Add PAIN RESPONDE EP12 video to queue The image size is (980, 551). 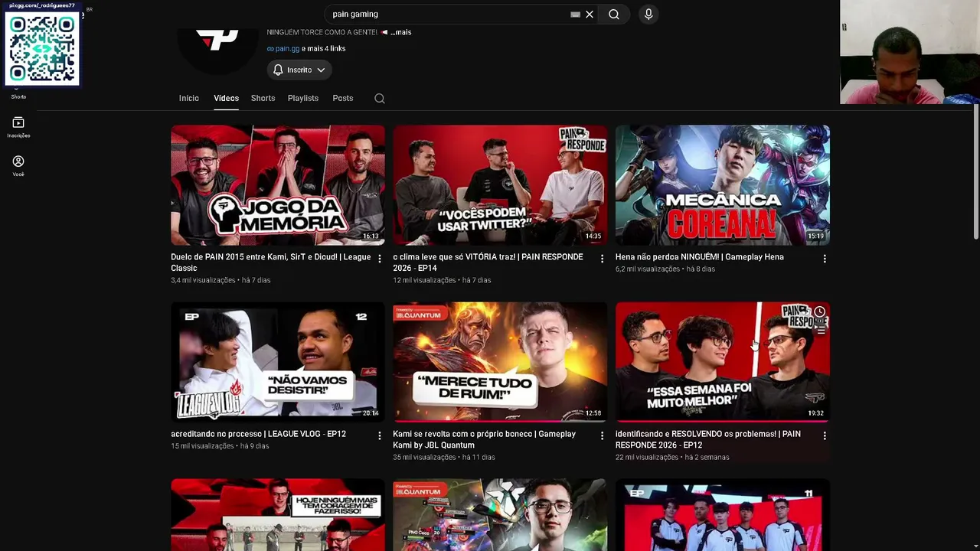[x=820, y=330]
